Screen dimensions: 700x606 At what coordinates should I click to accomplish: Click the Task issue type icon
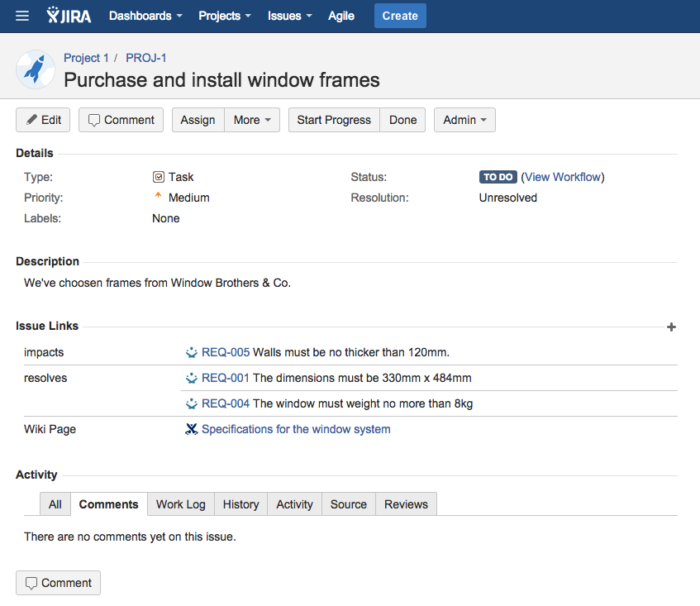coord(159,177)
